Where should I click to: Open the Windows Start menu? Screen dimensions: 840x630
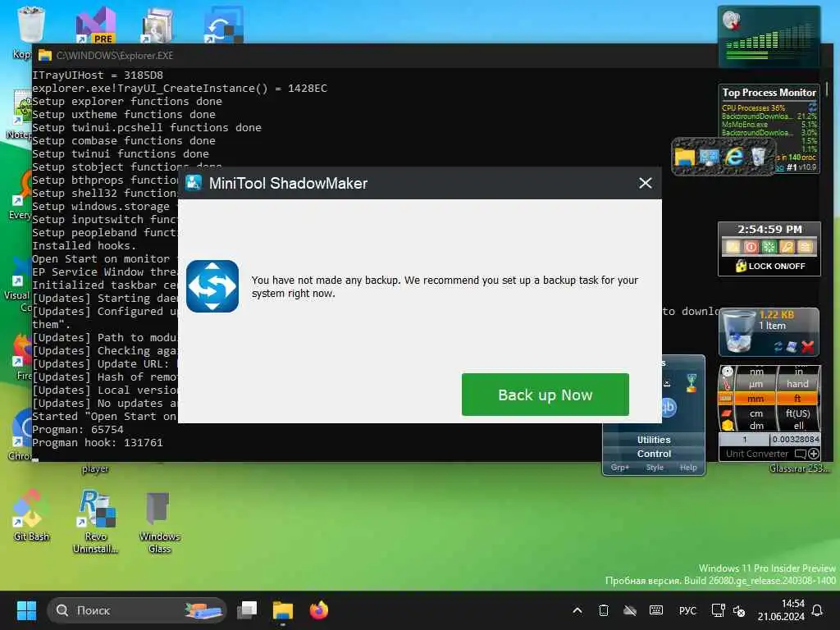click(26, 610)
